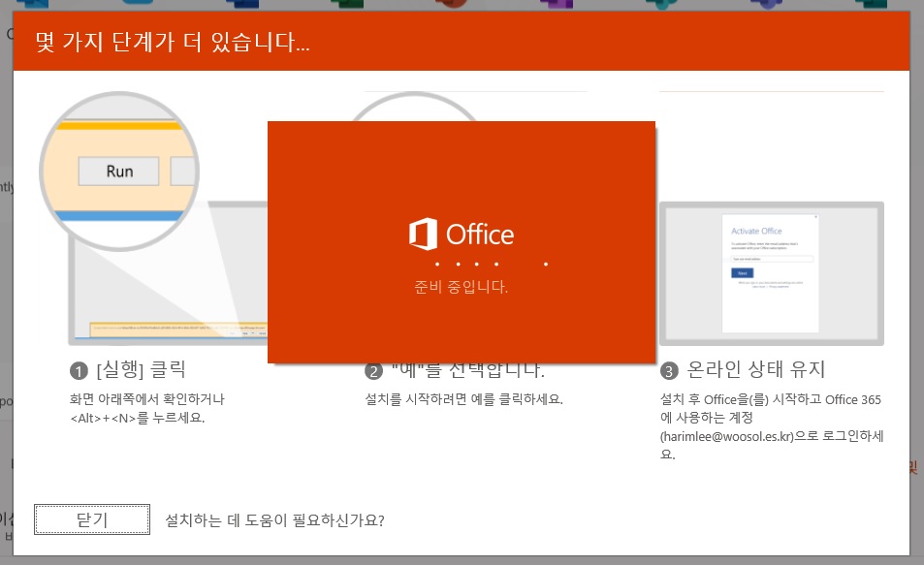Click the 몇 가지 단계가 더 있습니다... title

click(x=172, y=42)
